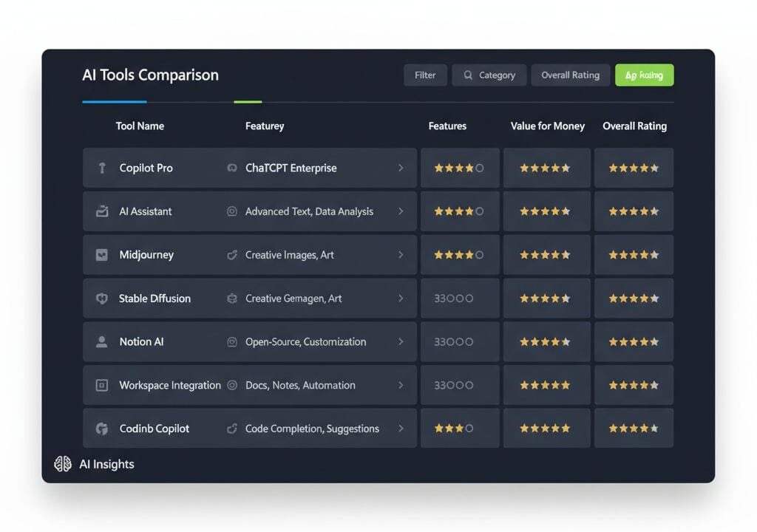This screenshot has height=532, width=757.
Task: Set Codinb Copilot Overall Rating stars
Action: [x=634, y=429]
